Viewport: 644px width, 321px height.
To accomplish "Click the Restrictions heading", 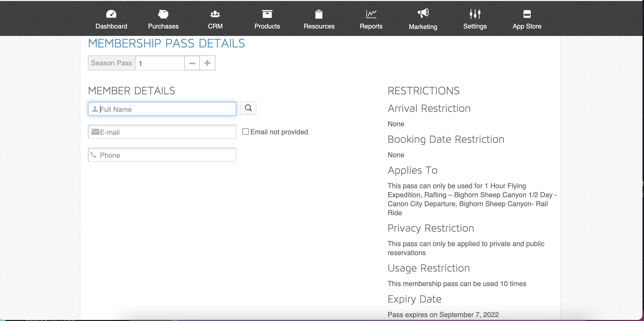I will point(423,91).
